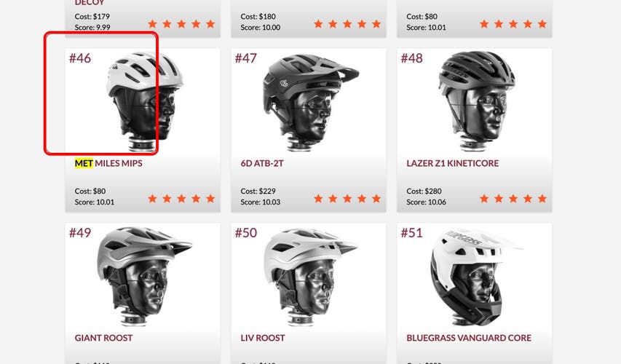Click the star rating for Lazer Z1 KinetiCore
This screenshot has width=621, height=364.
[x=513, y=199]
